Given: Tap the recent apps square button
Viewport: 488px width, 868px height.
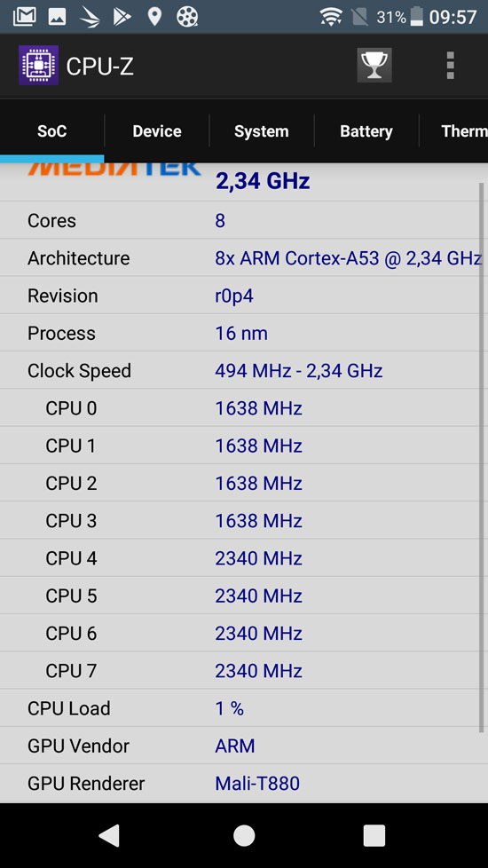Looking at the screenshot, I should 374,835.
